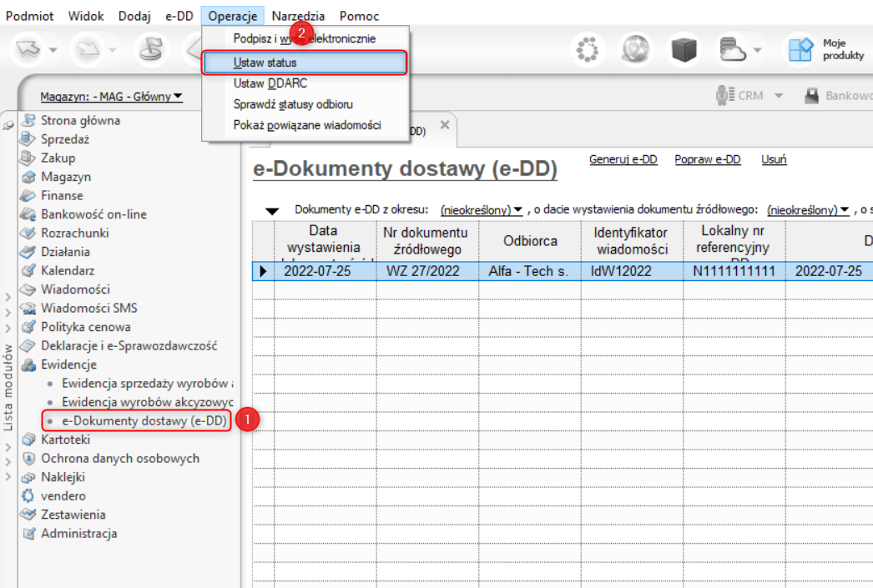Click the Wiadomości SMS icon
Screen dimensions: 873x588
[x=28, y=309]
